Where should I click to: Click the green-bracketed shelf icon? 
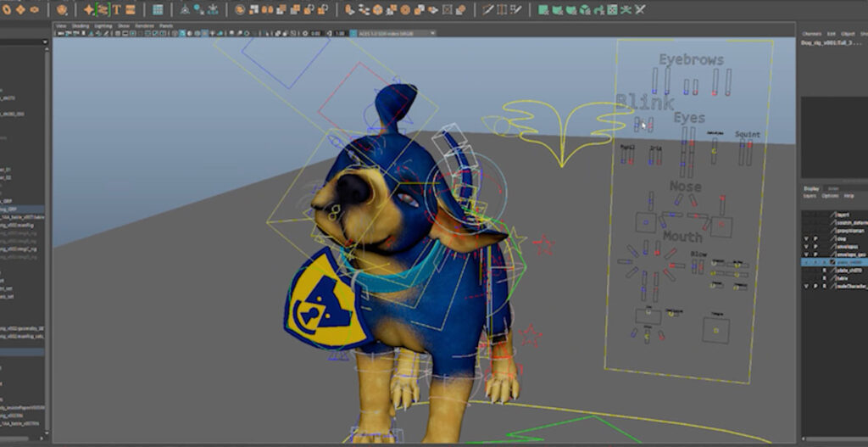point(103,9)
